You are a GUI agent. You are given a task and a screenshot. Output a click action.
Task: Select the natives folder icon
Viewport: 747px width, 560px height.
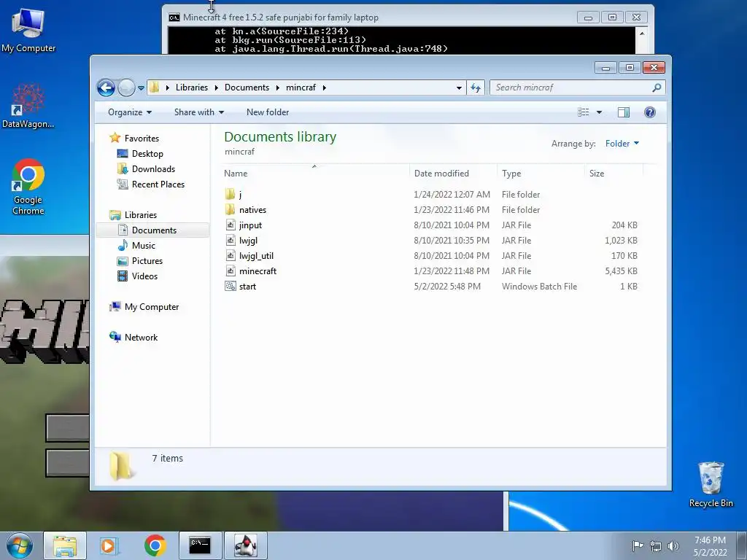click(230, 209)
